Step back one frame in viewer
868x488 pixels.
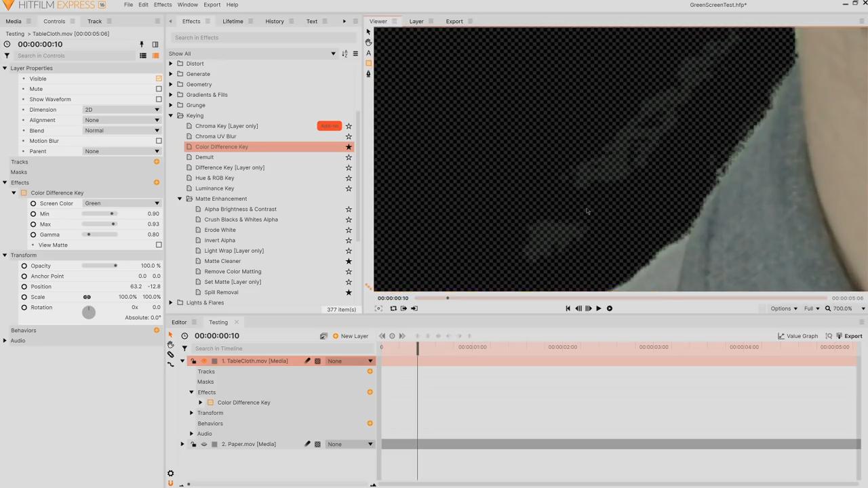click(x=578, y=308)
